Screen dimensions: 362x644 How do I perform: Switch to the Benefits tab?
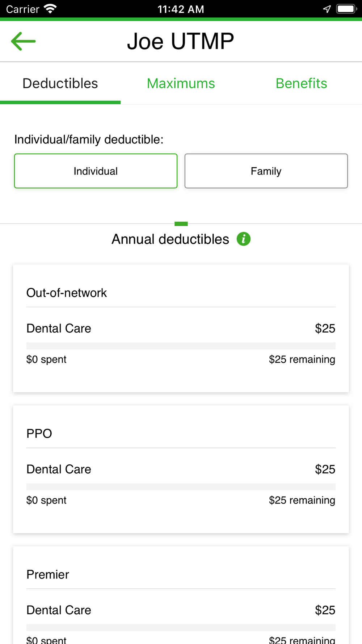point(302,83)
